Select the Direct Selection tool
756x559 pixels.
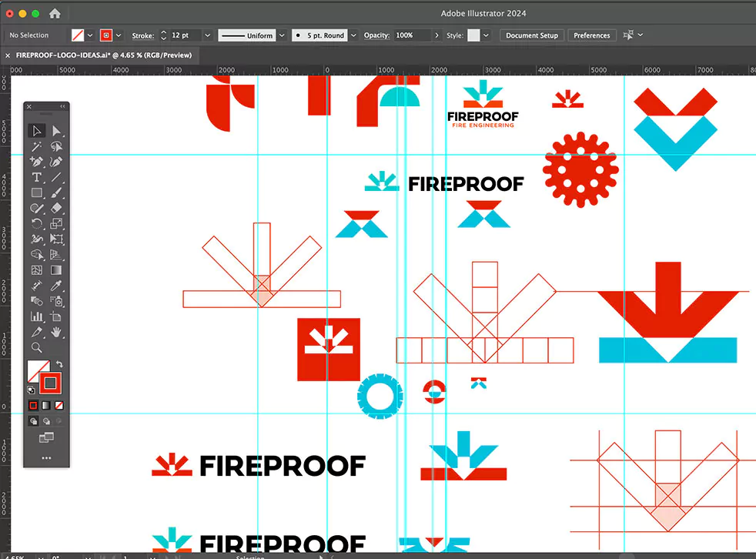coord(56,130)
